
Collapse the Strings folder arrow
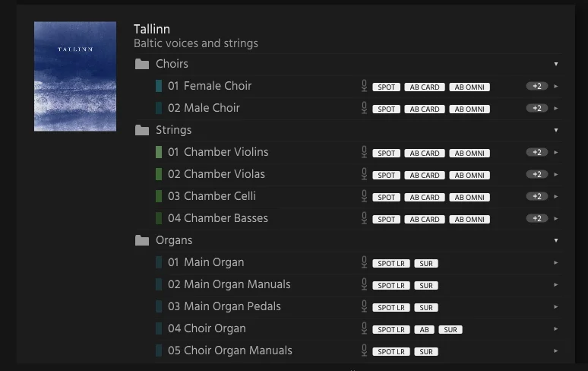556,130
